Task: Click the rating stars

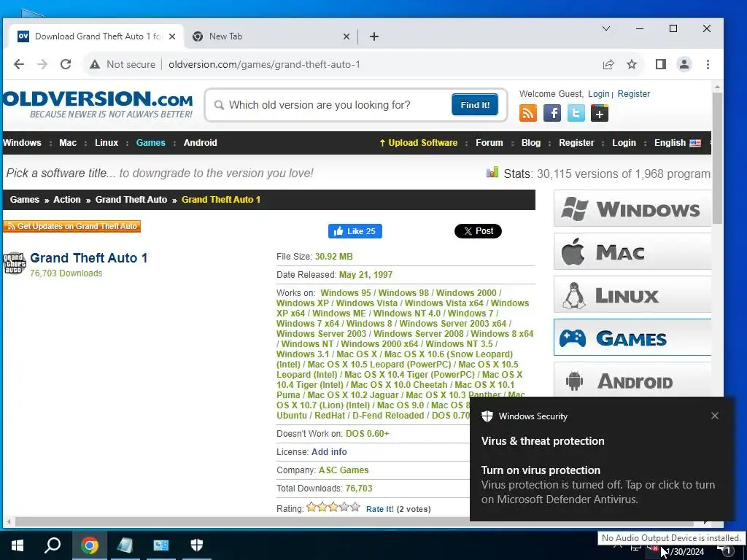Action: [333, 507]
